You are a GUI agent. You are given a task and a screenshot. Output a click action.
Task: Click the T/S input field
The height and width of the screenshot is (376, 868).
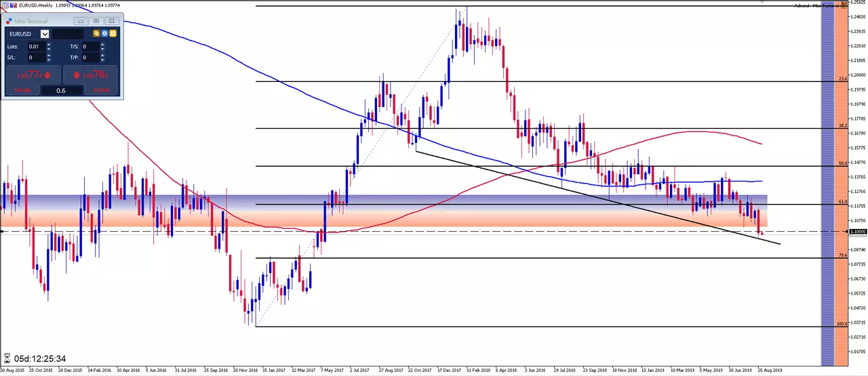[x=90, y=47]
